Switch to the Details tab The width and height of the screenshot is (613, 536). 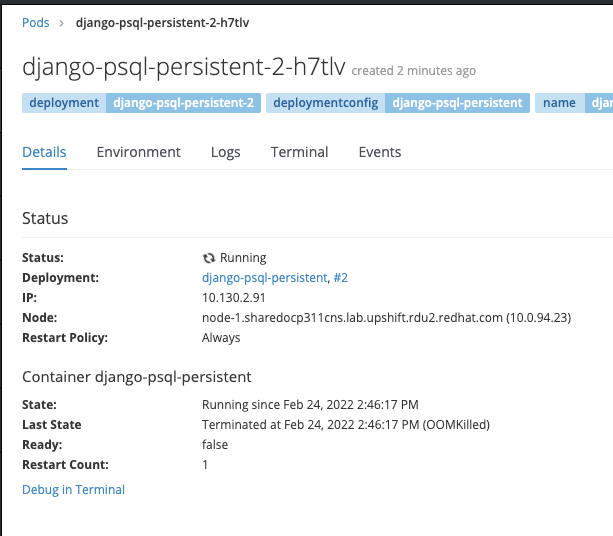44,152
